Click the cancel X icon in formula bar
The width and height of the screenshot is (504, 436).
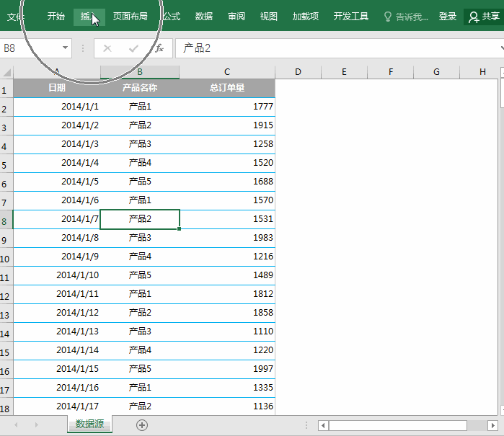click(107, 48)
